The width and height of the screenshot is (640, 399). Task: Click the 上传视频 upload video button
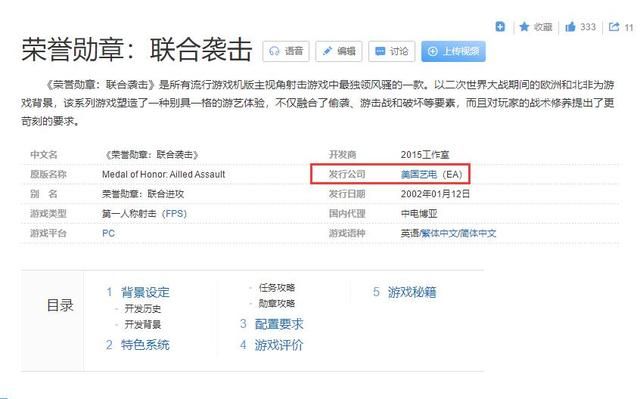coord(453,51)
